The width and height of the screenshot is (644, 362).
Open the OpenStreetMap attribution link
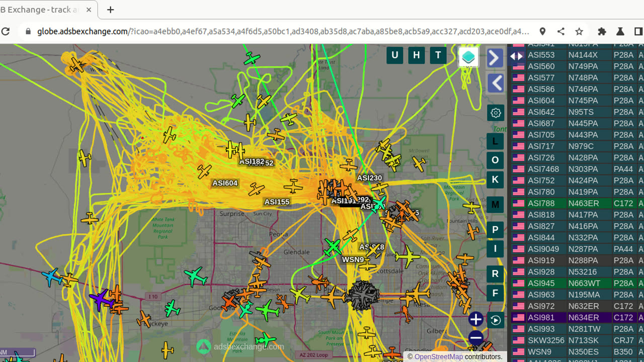[438, 357]
